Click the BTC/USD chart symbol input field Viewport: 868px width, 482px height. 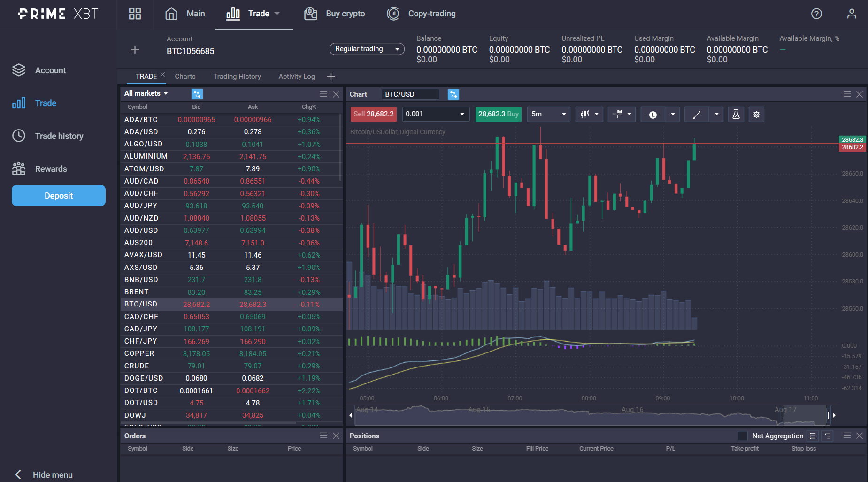[x=410, y=94]
